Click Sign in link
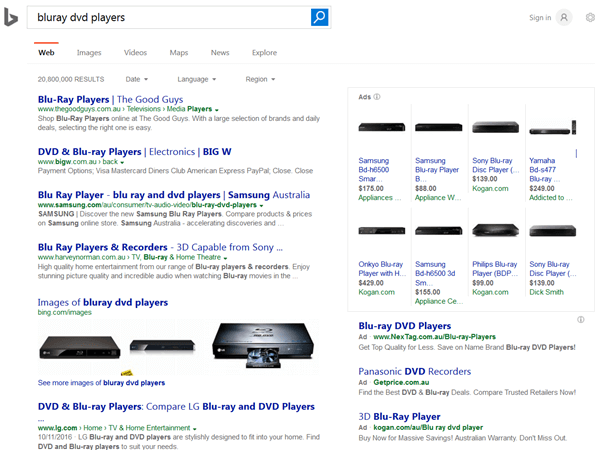The height and width of the screenshot is (450, 602). pos(540,18)
